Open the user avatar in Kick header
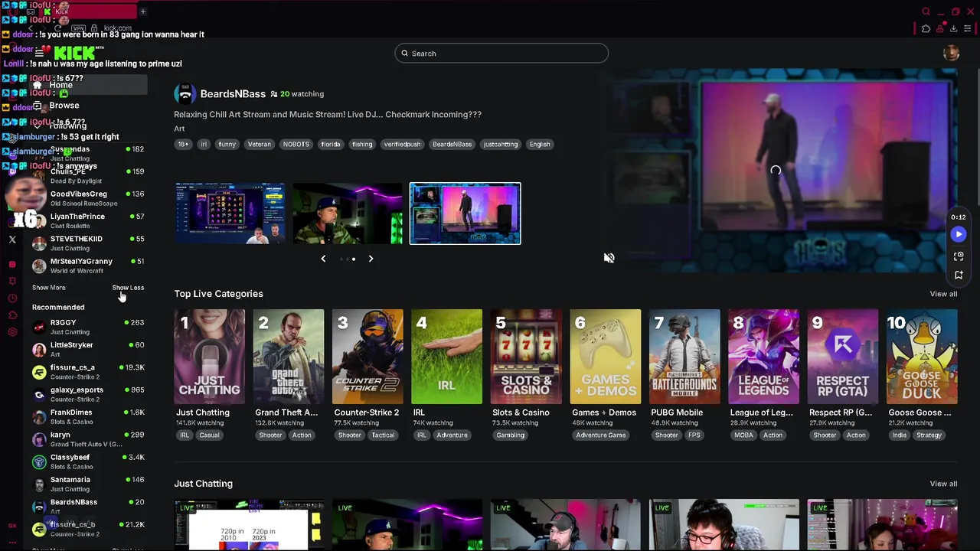This screenshot has height=551, width=980. [951, 53]
